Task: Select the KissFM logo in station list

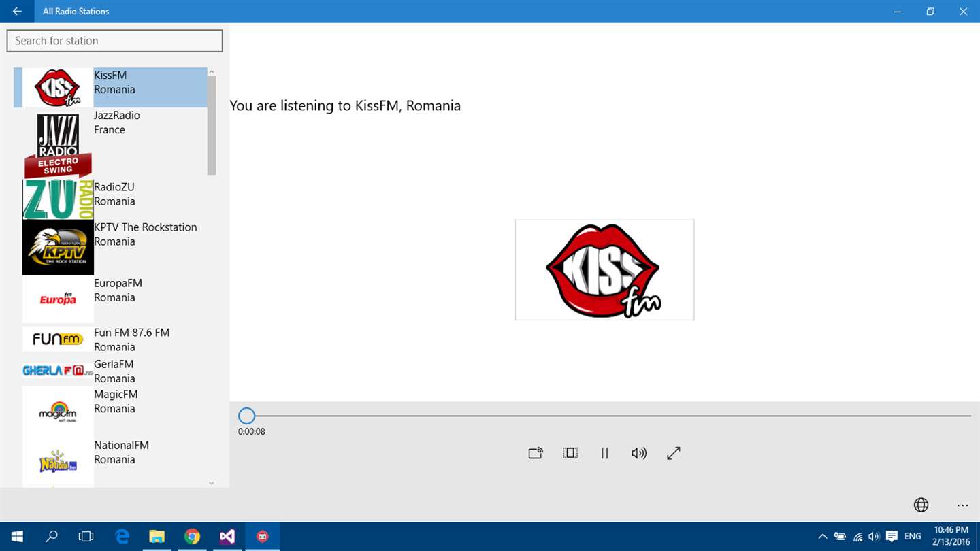Action: tap(58, 88)
